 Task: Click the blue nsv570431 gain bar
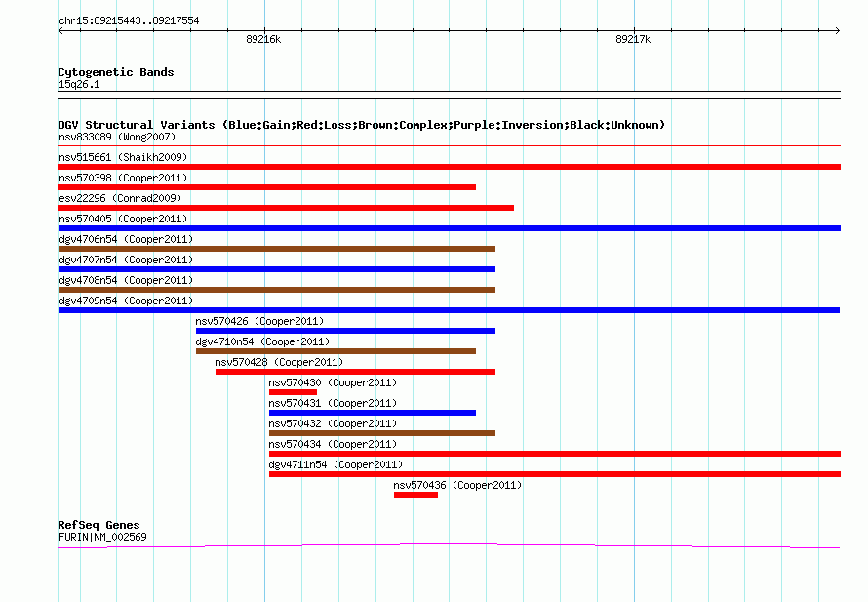click(x=372, y=413)
